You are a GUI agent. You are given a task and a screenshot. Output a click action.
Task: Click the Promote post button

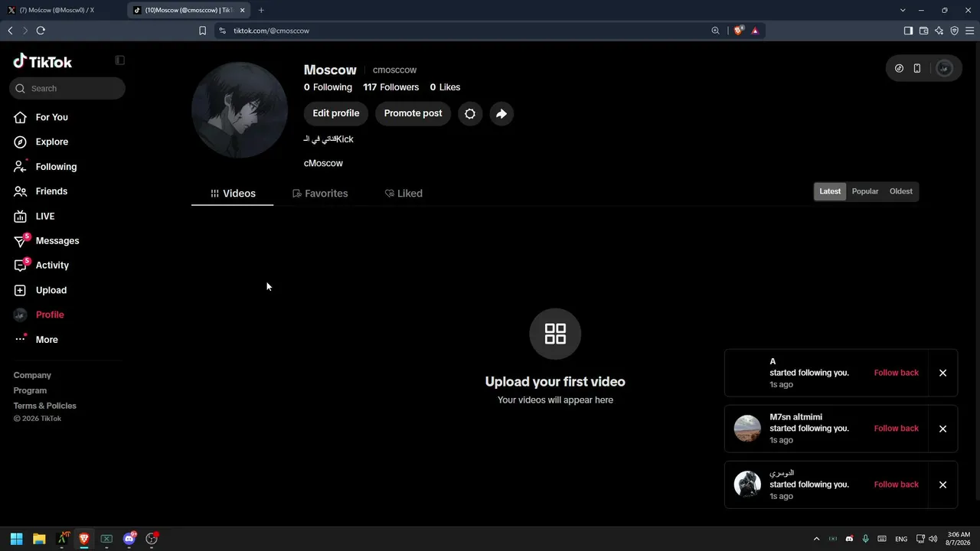click(x=413, y=113)
